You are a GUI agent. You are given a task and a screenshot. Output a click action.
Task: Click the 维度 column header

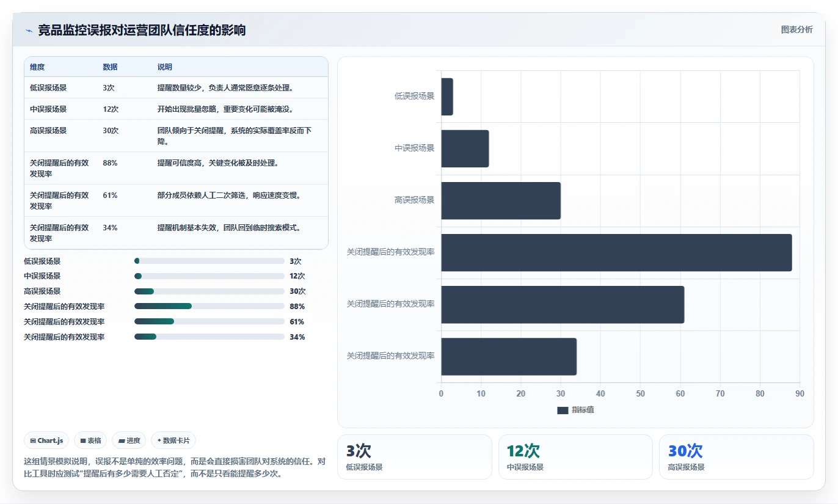[37, 67]
